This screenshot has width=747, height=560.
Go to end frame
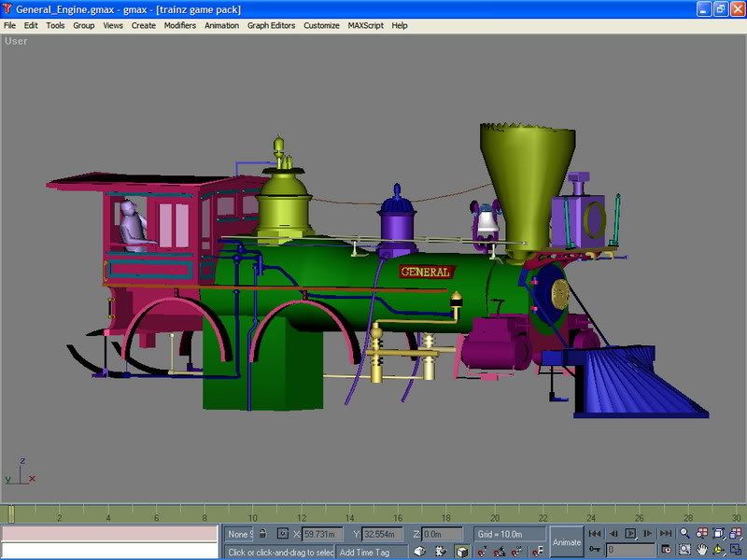[x=666, y=534]
